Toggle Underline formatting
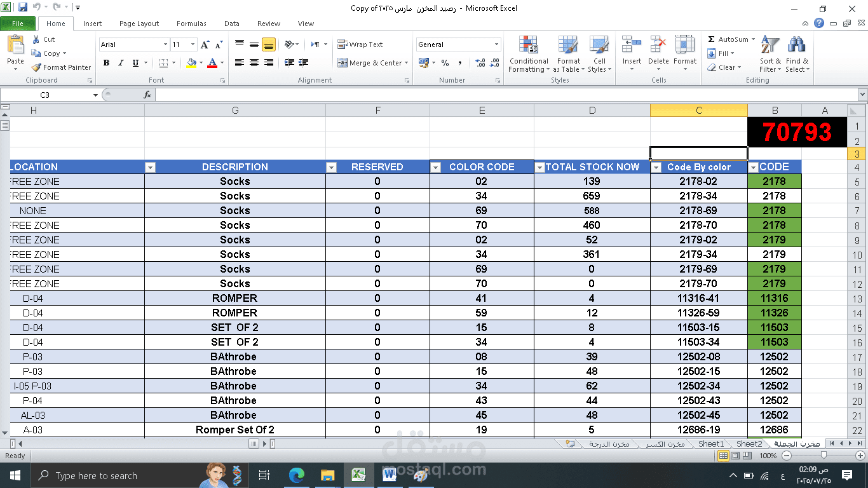 point(135,63)
